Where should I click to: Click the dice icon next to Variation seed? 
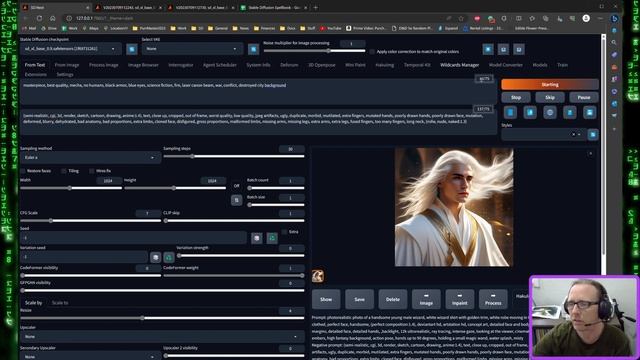[155, 257]
